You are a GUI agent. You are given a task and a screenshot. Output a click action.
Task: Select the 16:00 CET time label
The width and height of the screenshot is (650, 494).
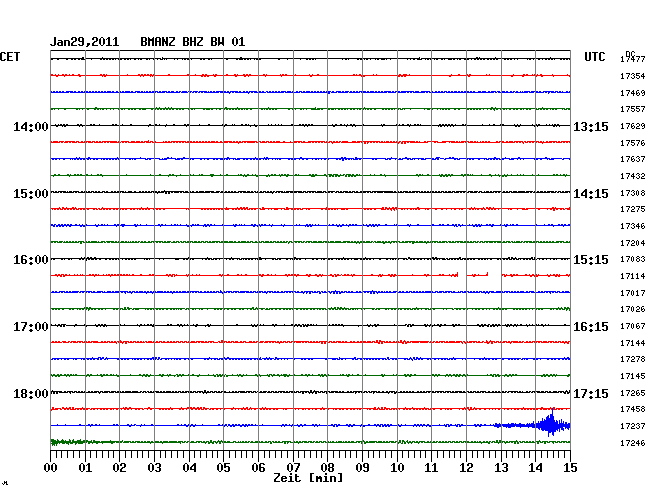[31, 260]
